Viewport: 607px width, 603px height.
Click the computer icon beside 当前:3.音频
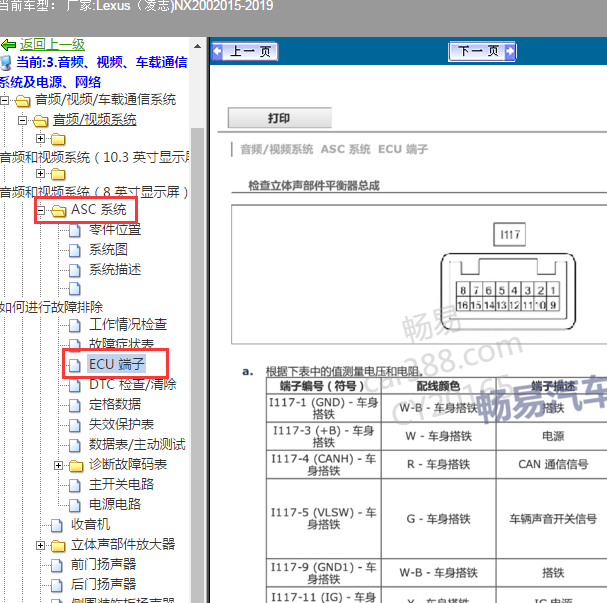(x=6, y=63)
